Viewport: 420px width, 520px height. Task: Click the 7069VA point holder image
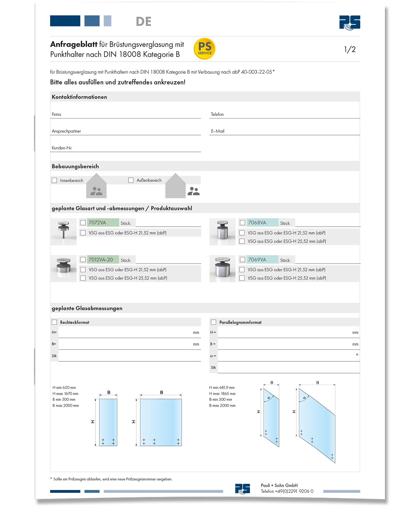[x=222, y=268]
